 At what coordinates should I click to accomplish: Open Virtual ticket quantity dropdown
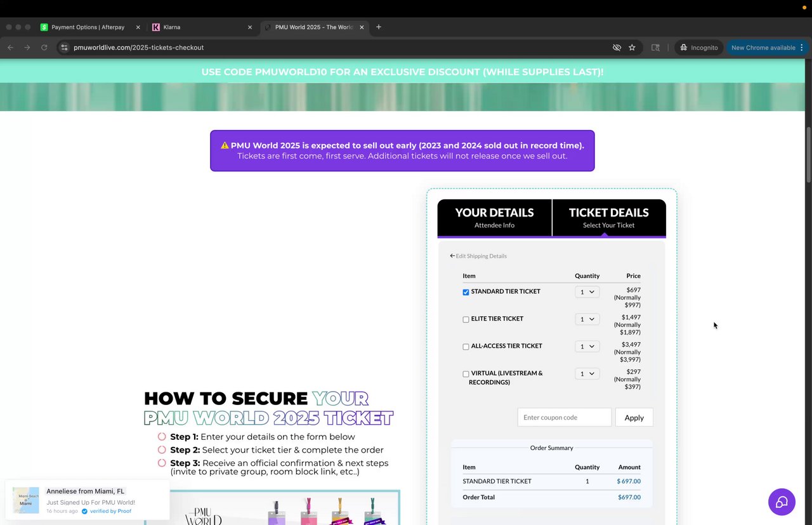[x=587, y=374]
